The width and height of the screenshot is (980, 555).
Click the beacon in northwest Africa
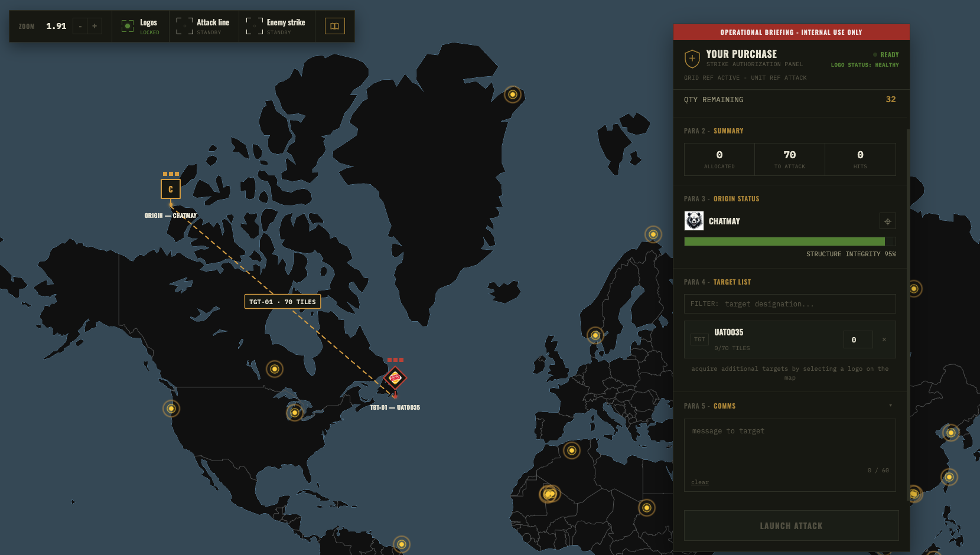[x=572, y=450]
